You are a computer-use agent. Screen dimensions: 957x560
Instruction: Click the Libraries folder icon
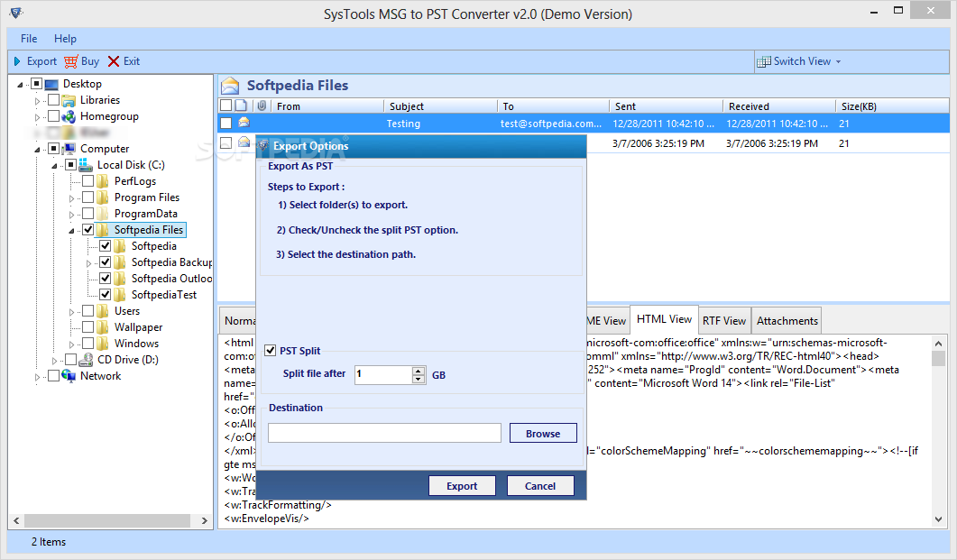point(69,100)
